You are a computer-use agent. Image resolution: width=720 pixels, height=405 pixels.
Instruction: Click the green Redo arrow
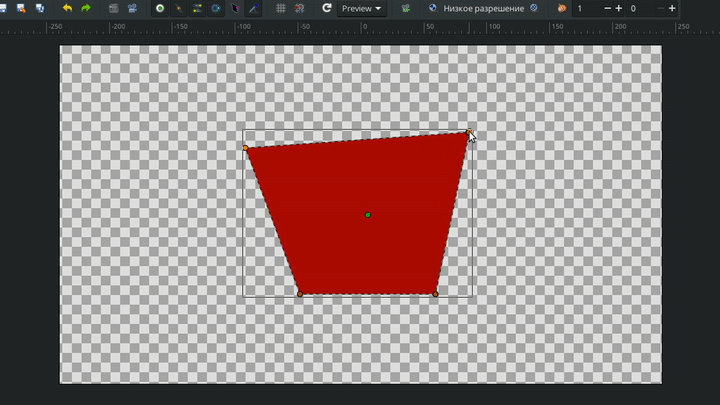[86, 8]
